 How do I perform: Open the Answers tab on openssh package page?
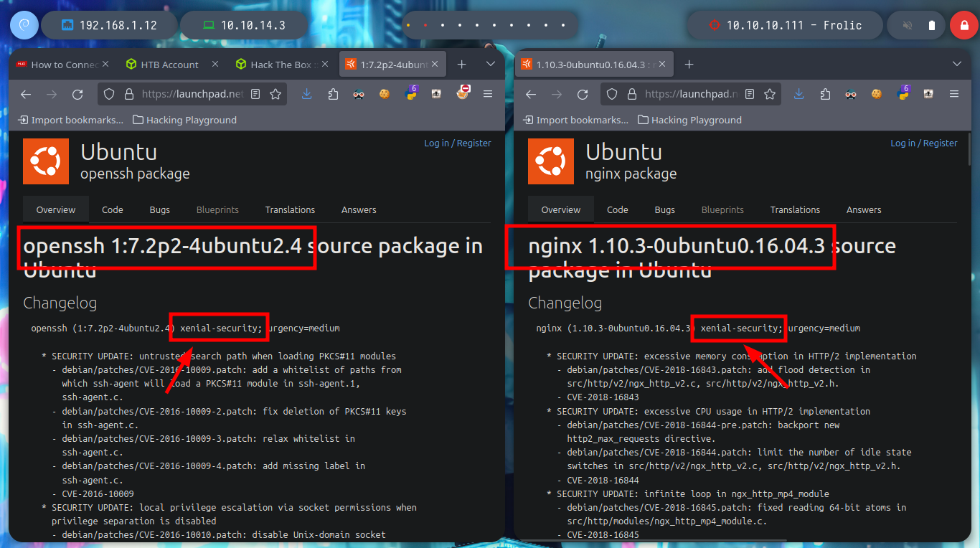[x=359, y=209]
